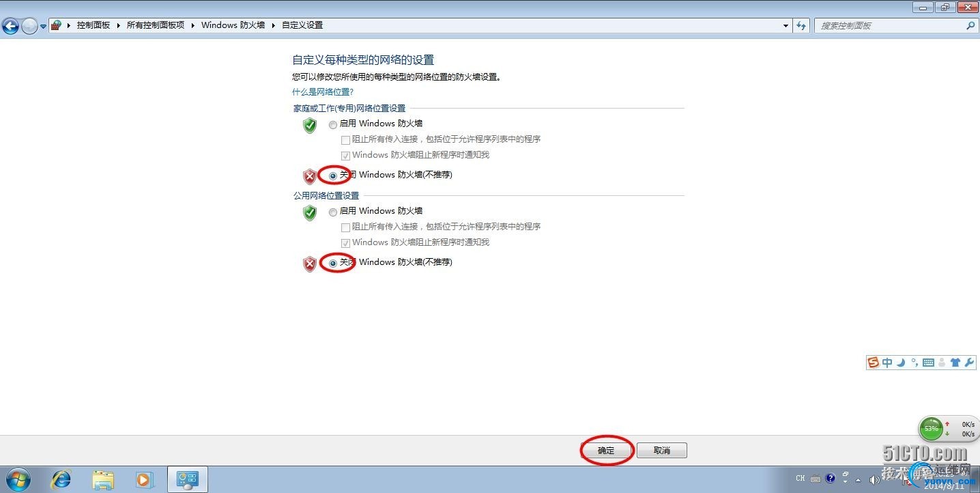Viewport: 980px width, 493px height.
Task: Expand the arrow after 控制面板 in the breadcrumb
Action: pyautogui.click(x=119, y=25)
